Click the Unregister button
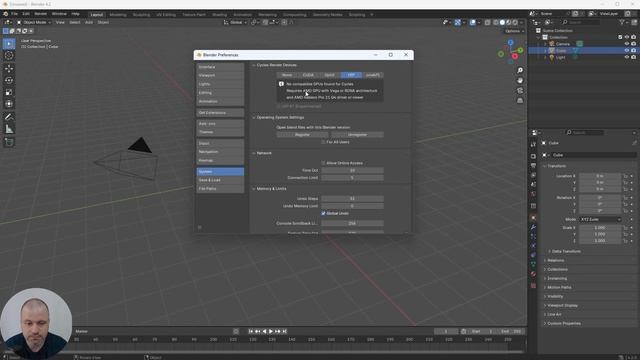The height and width of the screenshot is (360, 640). [358, 135]
